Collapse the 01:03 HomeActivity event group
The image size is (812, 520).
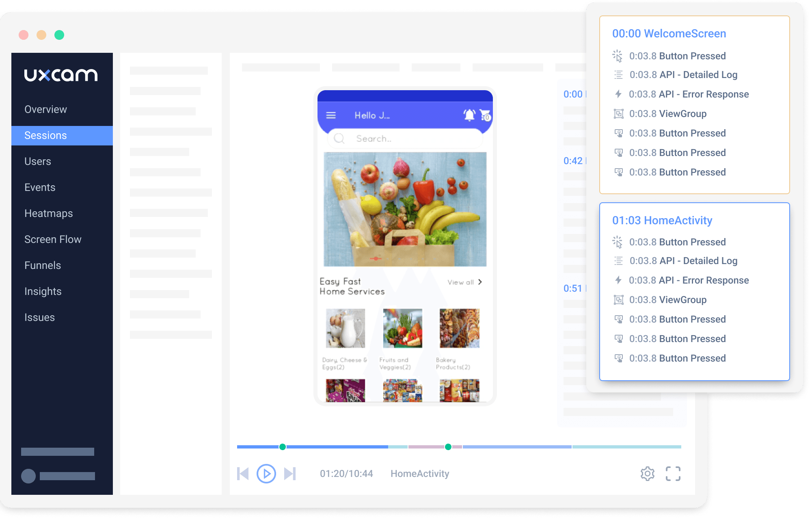tap(662, 220)
